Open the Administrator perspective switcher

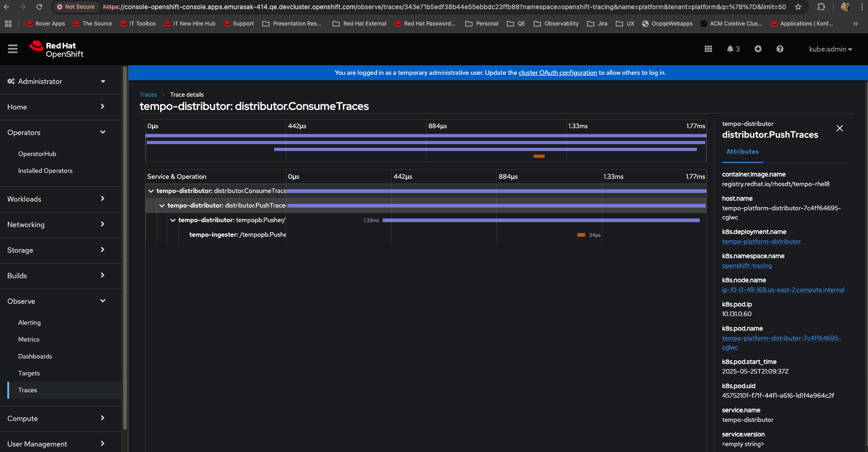coord(57,81)
